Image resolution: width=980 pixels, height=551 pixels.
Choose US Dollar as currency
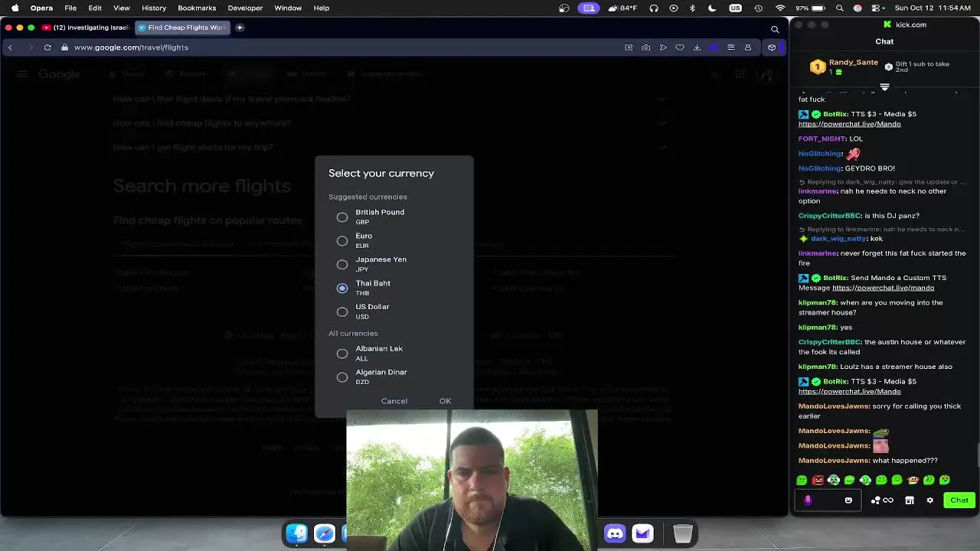point(342,312)
